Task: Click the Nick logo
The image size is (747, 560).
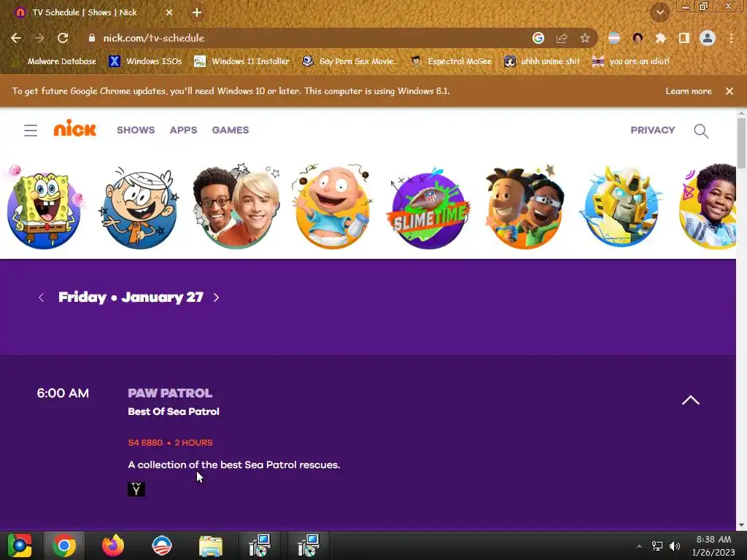Action: pos(75,128)
